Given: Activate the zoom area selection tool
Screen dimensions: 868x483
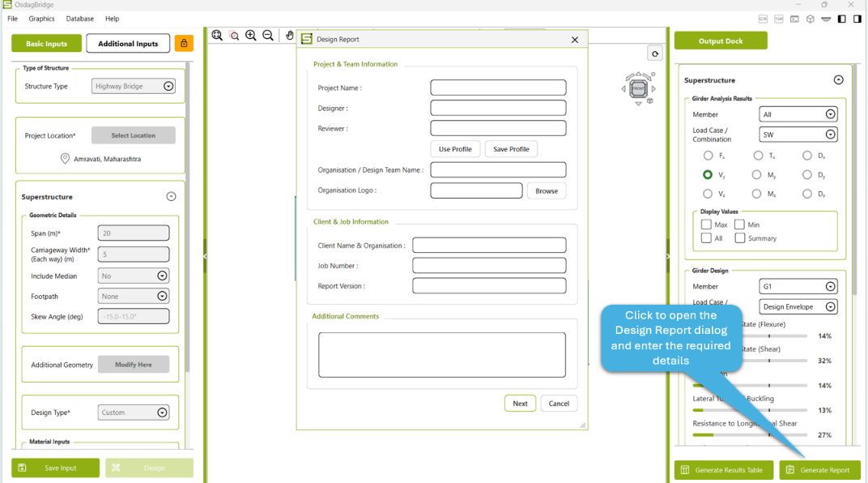Looking at the screenshot, I should pos(234,36).
